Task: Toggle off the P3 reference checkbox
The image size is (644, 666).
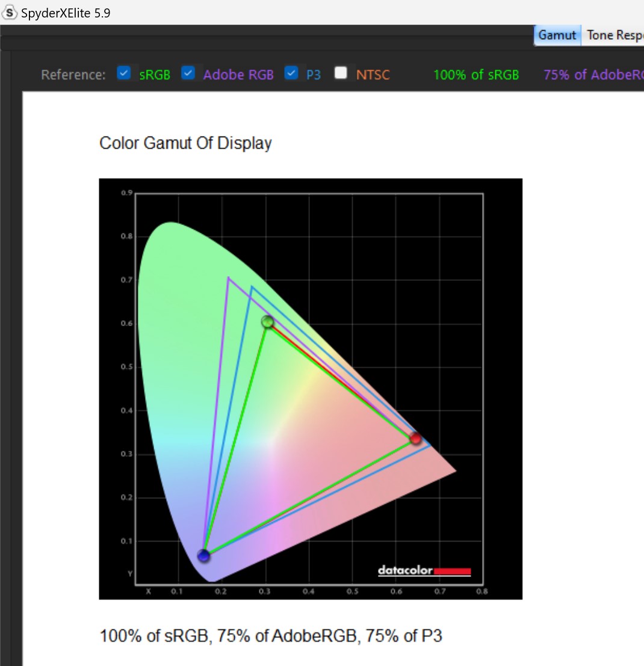Action: point(291,73)
